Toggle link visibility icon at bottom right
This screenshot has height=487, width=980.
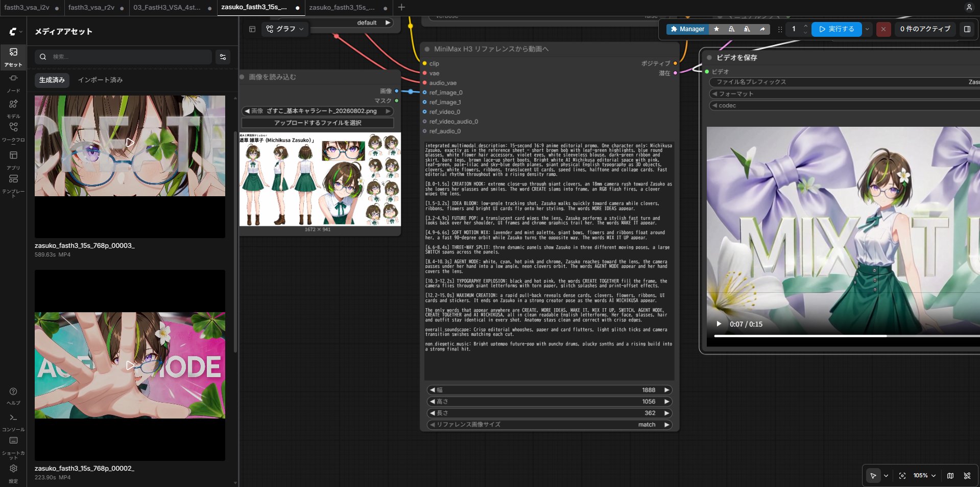click(967, 476)
